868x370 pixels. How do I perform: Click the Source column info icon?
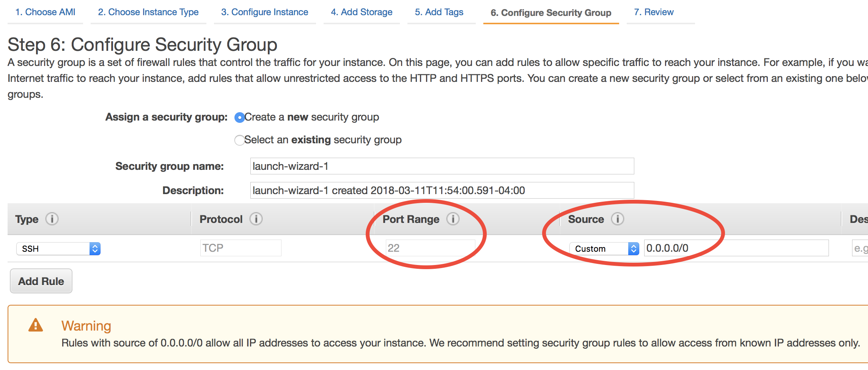coord(617,219)
